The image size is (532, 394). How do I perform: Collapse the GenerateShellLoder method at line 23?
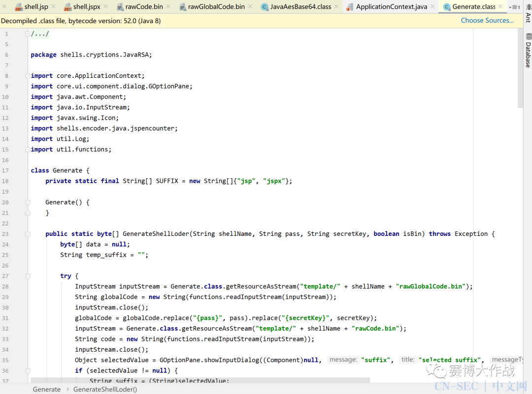click(28, 234)
